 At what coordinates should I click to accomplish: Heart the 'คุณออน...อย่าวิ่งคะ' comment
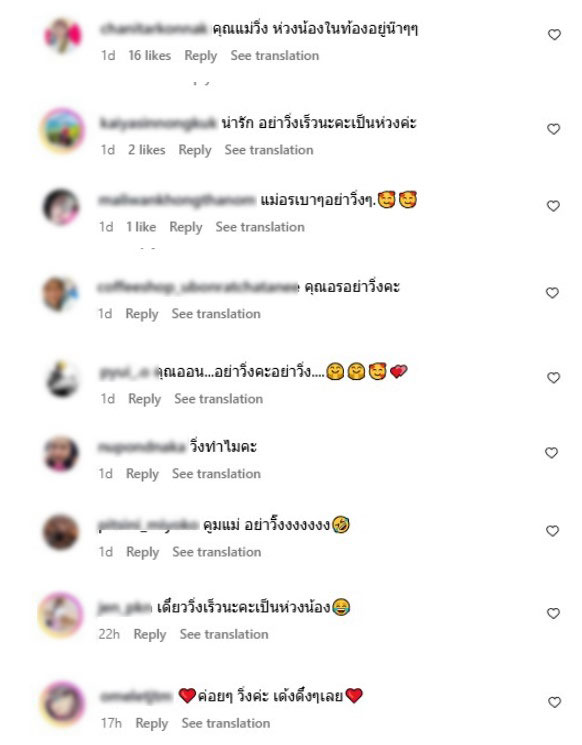(x=553, y=378)
